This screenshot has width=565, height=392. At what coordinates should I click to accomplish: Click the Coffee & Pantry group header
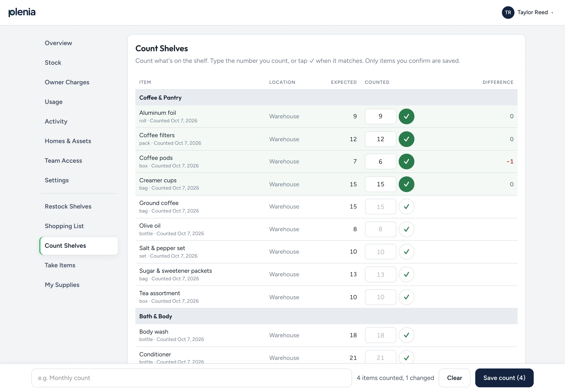coord(326,98)
